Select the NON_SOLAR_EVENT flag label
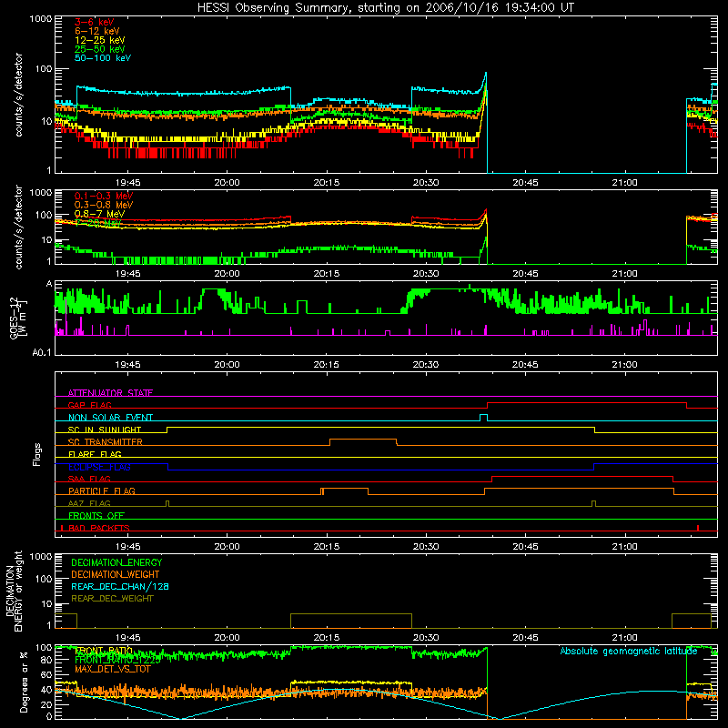 coord(110,418)
